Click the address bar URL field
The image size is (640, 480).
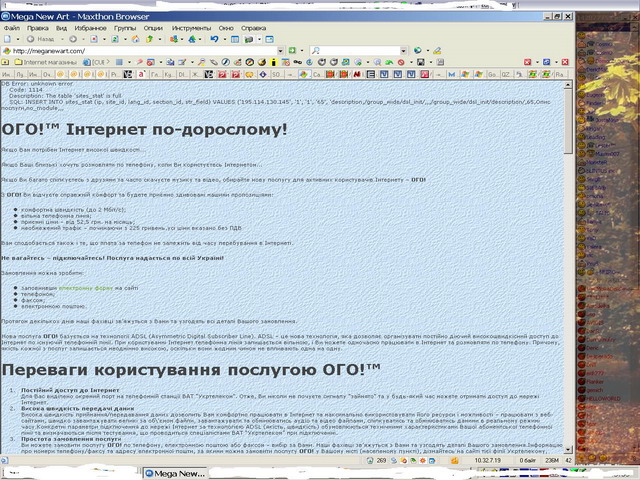[x=143, y=51]
